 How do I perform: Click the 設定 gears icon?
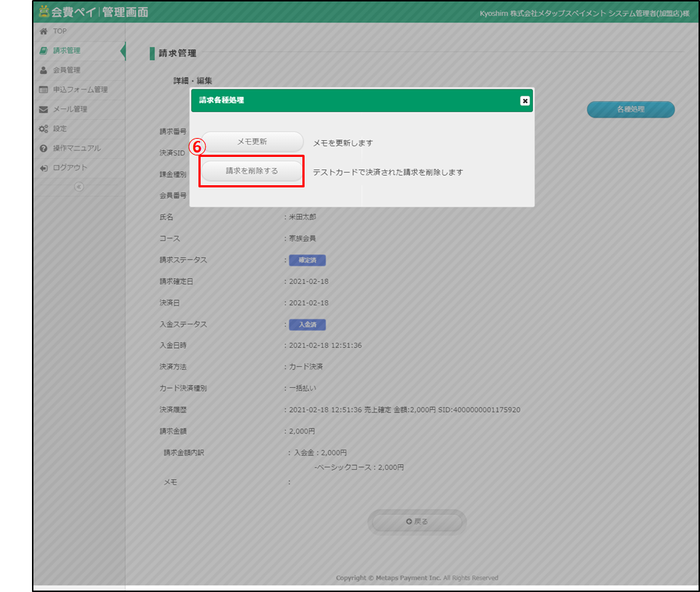click(x=44, y=129)
